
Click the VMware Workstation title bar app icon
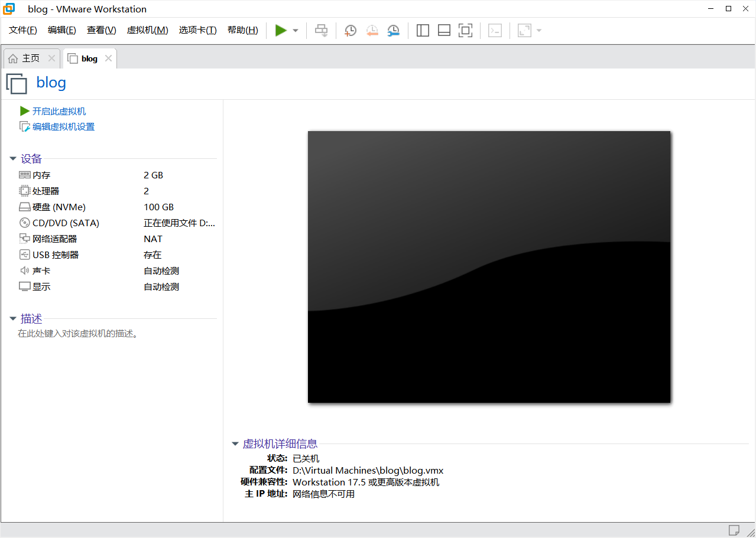pos(9,8)
